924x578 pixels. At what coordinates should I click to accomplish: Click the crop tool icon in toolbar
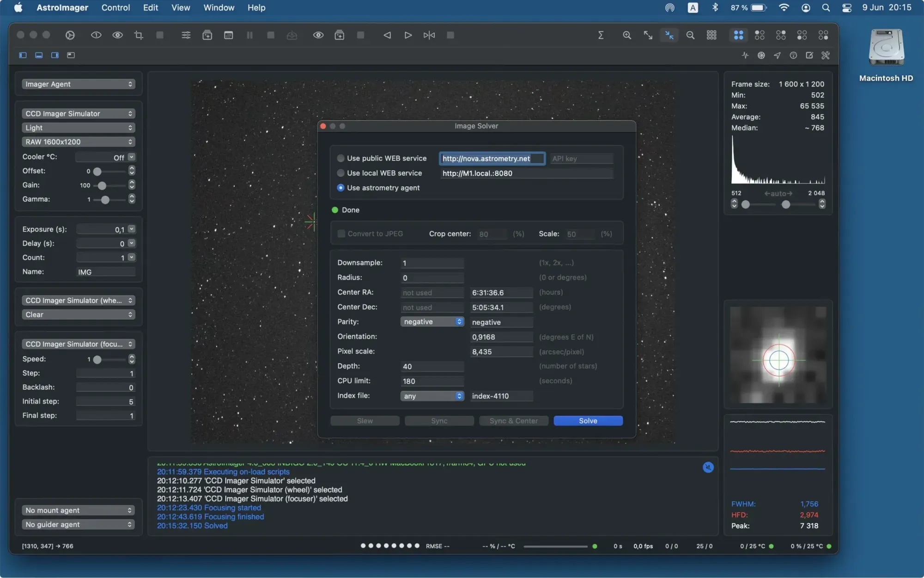(139, 35)
